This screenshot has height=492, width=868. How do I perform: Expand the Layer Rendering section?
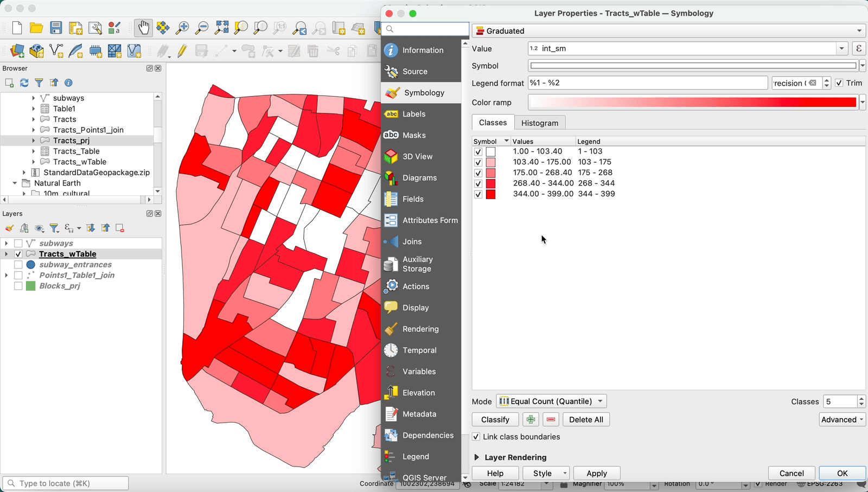[477, 457]
